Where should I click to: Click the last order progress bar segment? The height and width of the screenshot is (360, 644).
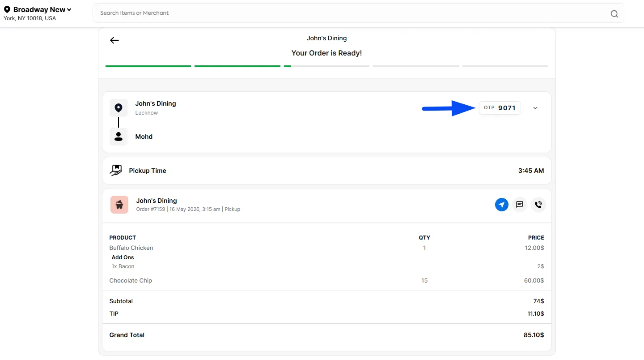505,66
